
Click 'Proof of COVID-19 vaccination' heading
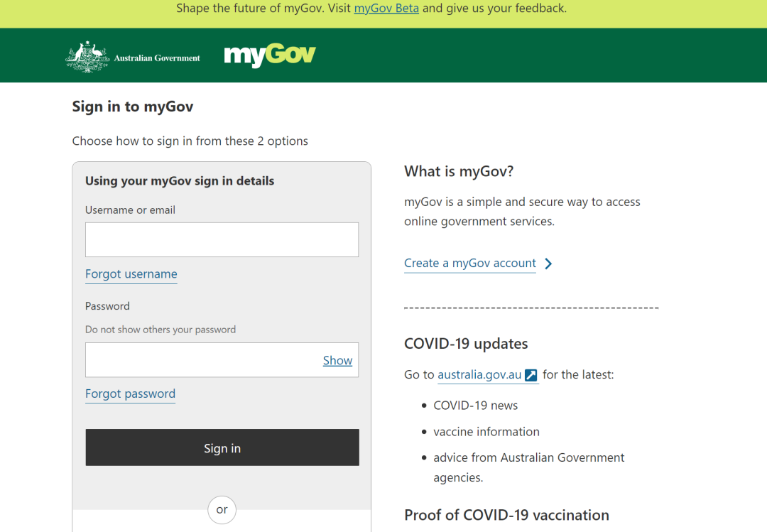[507, 516]
